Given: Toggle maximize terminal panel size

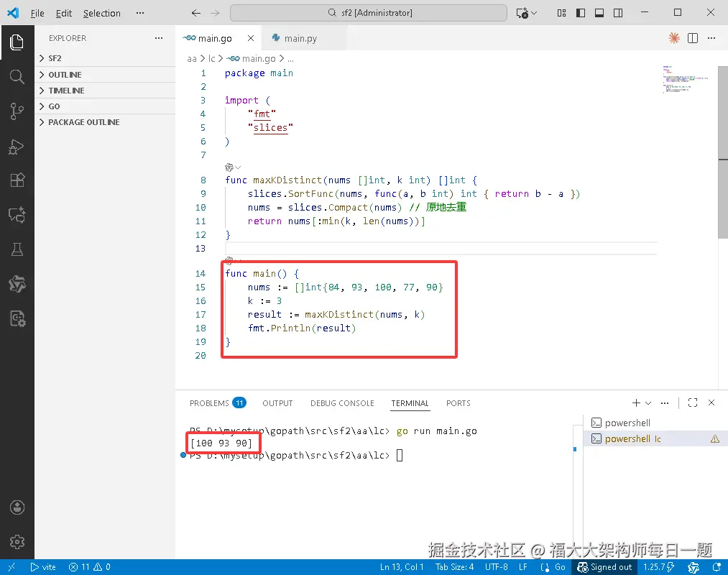Looking at the screenshot, I should (693, 402).
